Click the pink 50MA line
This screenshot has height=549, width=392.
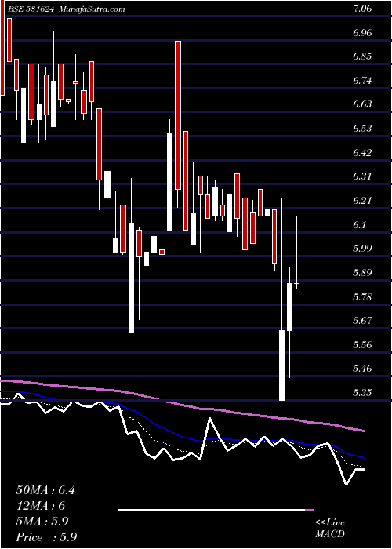click(183, 405)
